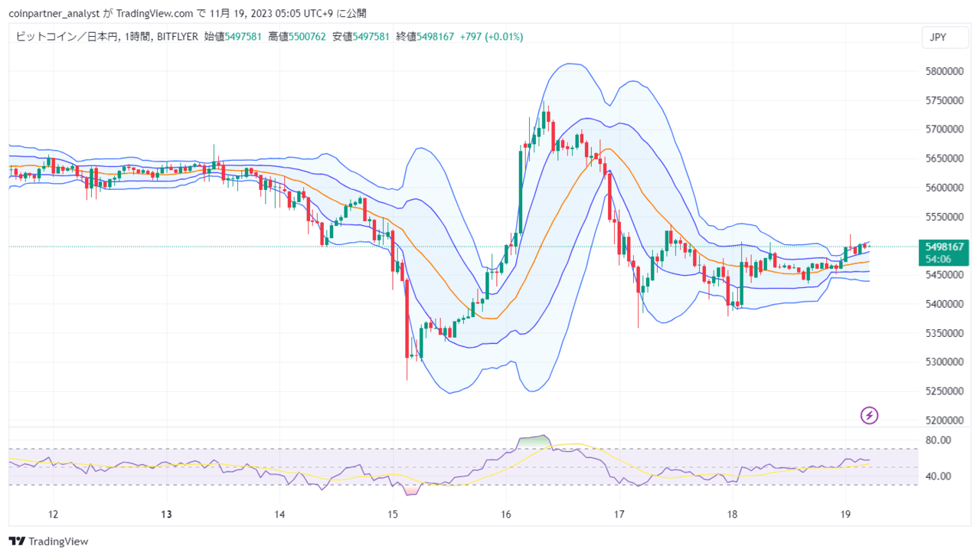Image resolution: width=980 pixels, height=556 pixels.
Task: Click the 高値 5500762 value
Action: click(297, 37)
